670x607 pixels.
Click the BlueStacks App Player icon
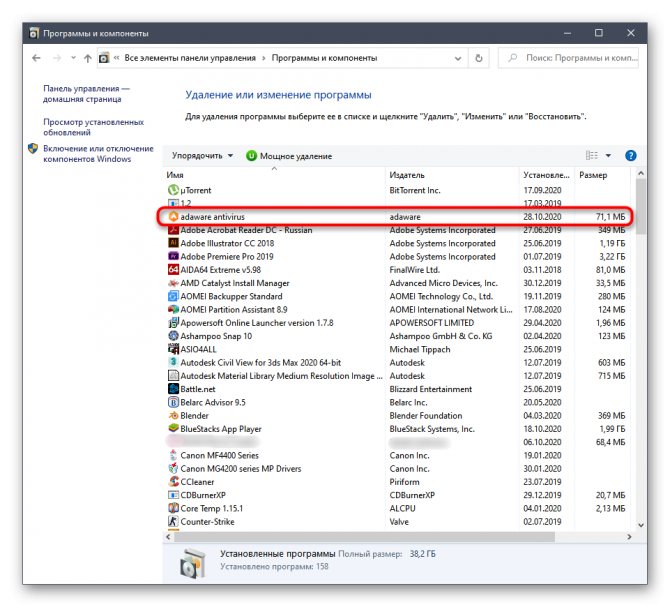(x=173, y=428)
